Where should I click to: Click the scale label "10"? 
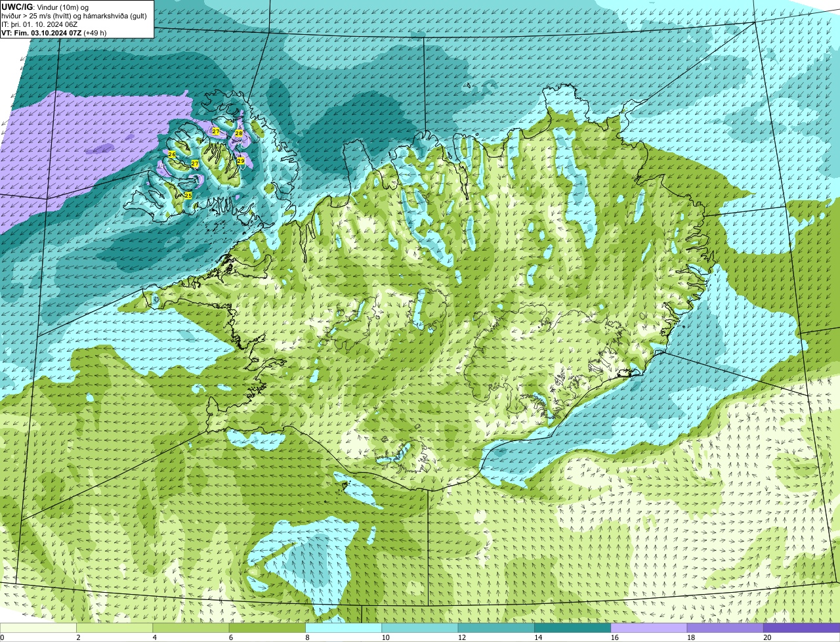(x=385, y=637)
